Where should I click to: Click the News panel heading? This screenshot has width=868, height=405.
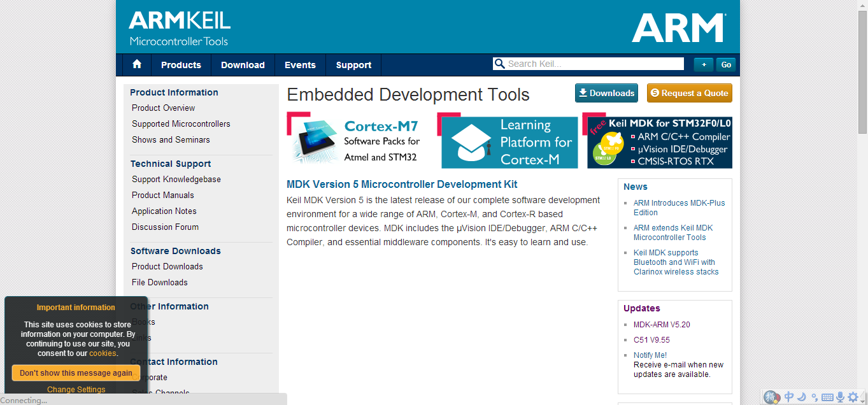point(636,187)
